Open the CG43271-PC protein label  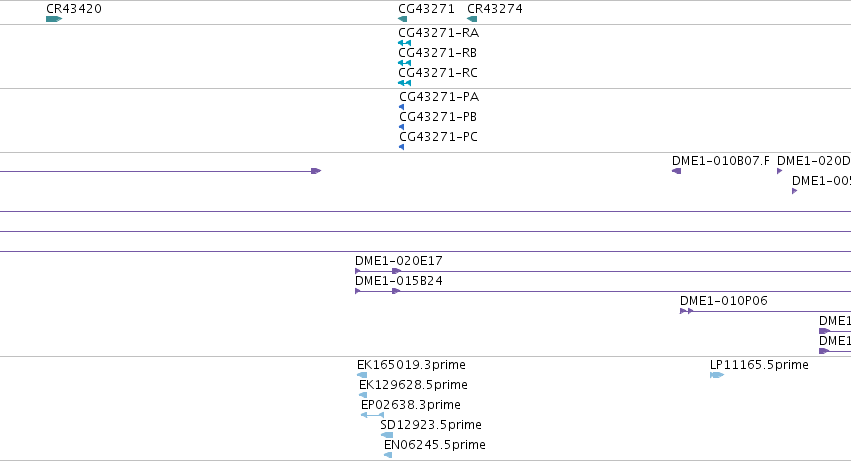(439, 137)
